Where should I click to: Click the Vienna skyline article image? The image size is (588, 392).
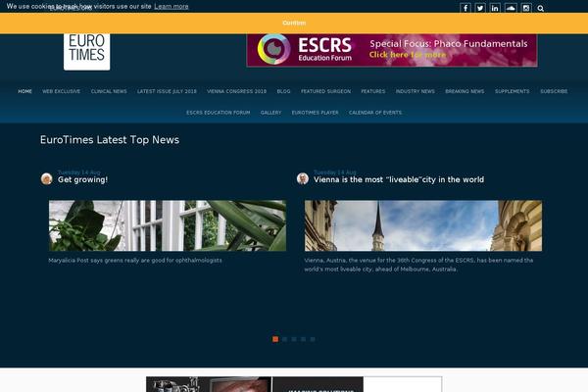[x=423, y=225]
